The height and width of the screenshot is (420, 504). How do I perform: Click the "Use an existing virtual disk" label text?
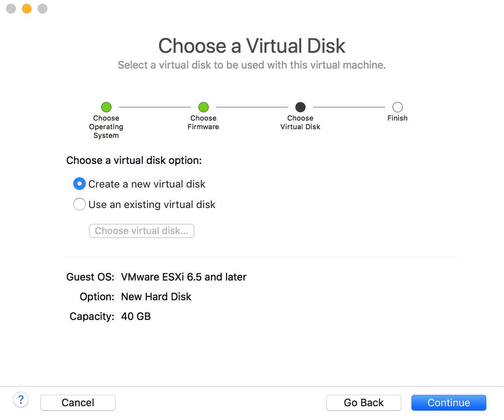click(x=152, y=204)
